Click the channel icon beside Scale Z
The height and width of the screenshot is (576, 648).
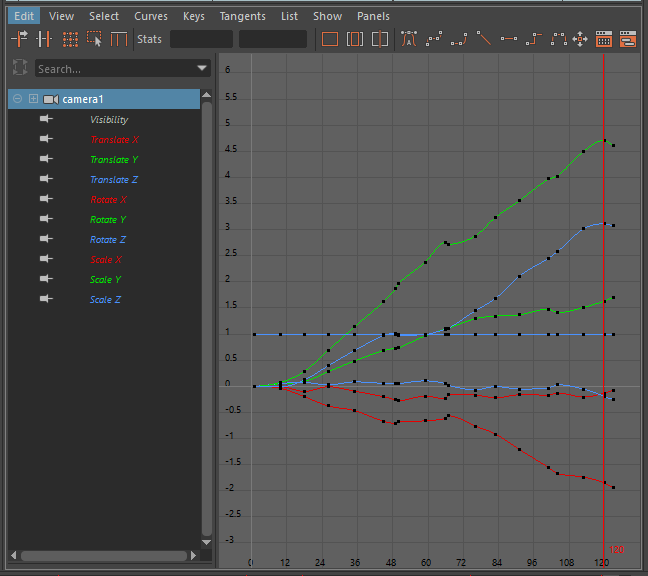46,299
